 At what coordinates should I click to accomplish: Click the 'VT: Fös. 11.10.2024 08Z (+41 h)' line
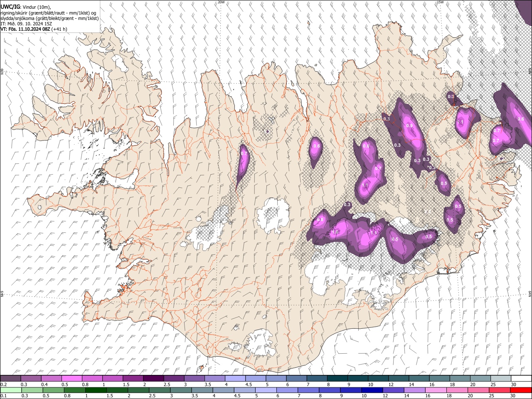[34, 29]
